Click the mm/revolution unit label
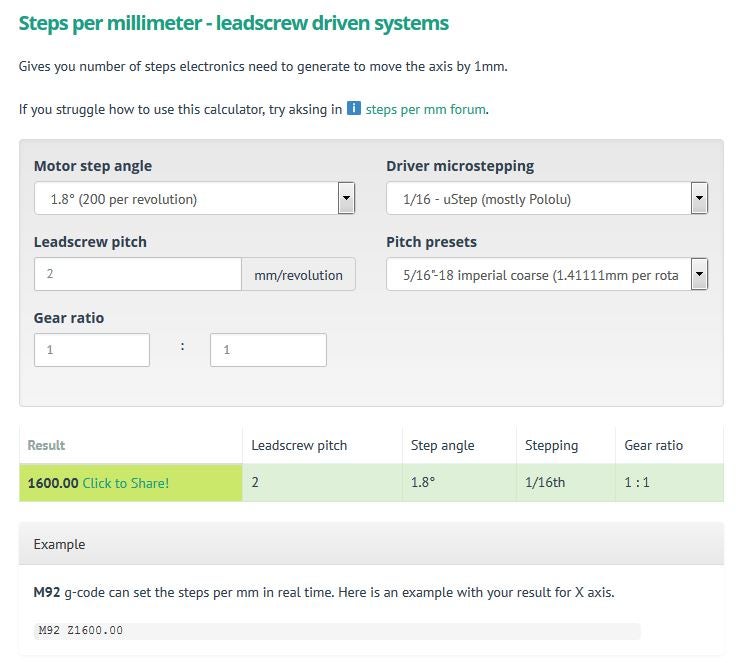Screen dimensions: 738x663 298,275
